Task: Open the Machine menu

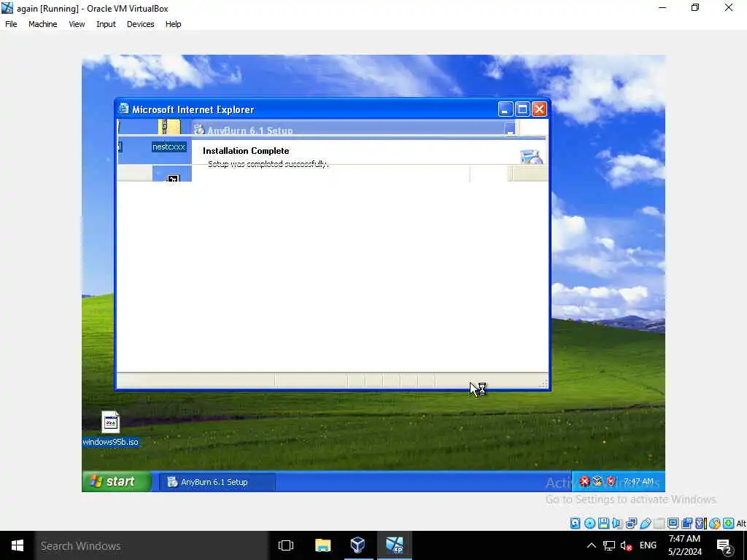Action: (x=43, y=24)
